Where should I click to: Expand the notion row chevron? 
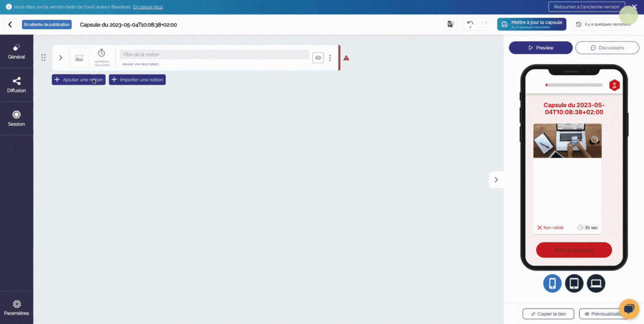60,58
